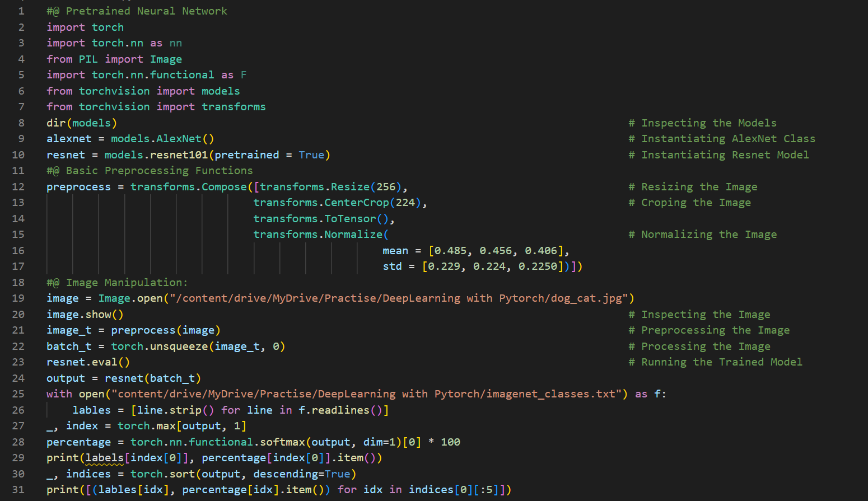Screen dimensions: 868x501
Task: Click the dog_cat.jpg path string
Action: tap(399, 298)
